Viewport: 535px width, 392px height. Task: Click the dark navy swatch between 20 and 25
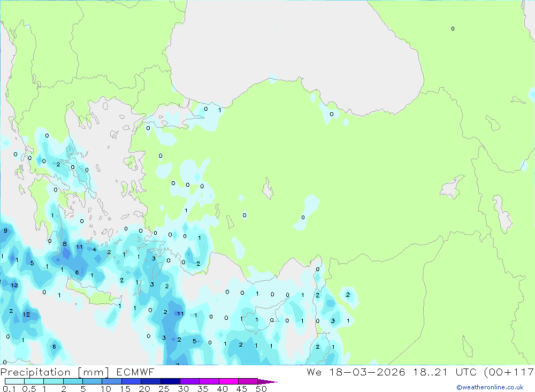pyautogui.click(x=151, y=381)
